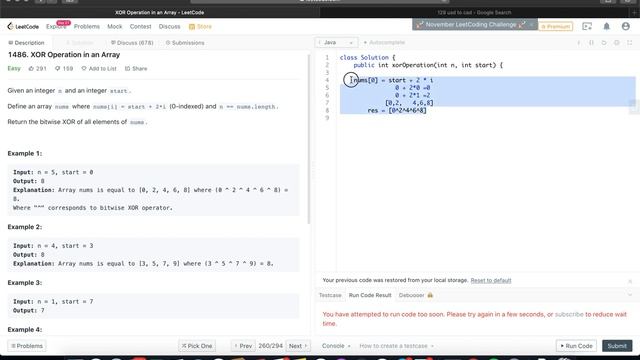Close the LeetCoding Challenge banner
This screenshot has width=640, height=360.
[x=531, y=24]
